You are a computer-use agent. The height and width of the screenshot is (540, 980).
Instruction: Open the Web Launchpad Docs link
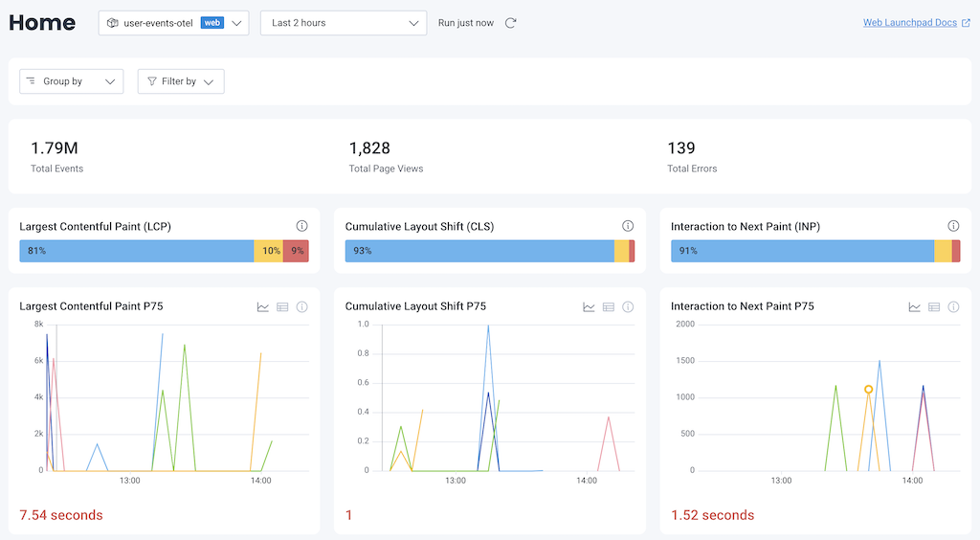coord(909,23)
